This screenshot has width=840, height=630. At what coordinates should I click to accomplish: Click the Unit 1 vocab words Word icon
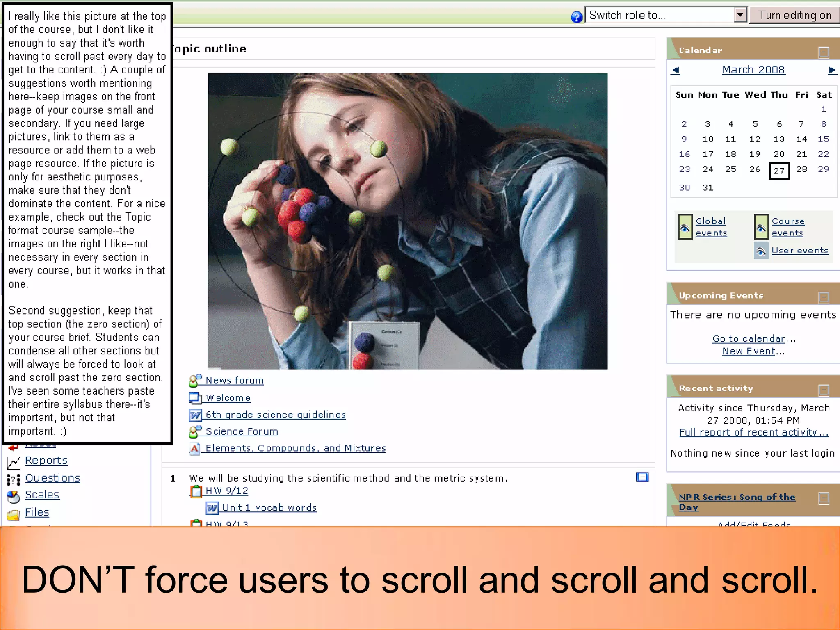pos(212,508)
